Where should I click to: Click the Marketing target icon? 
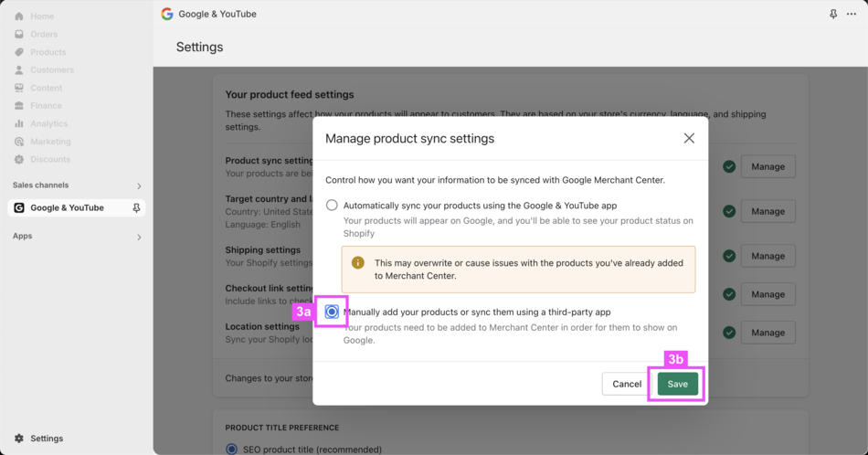pos(19,142)
